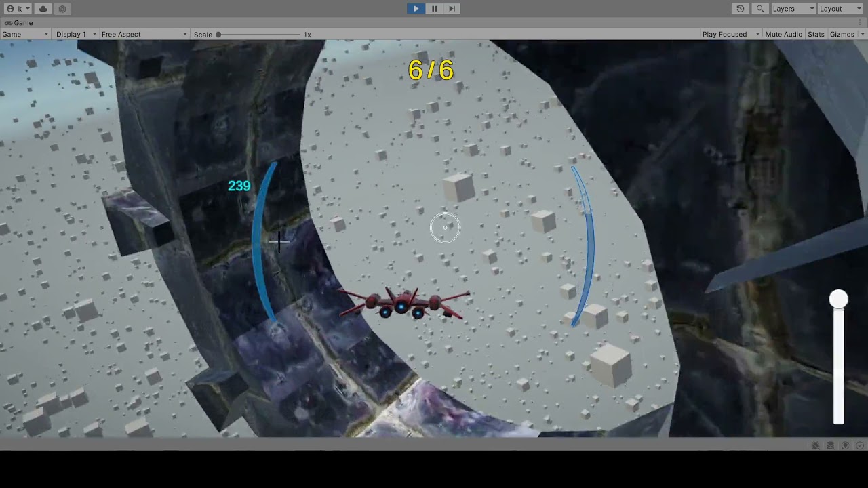Open the Layout dropdown
The height and width of the screenshot is (488, 868).
[x=840, y=9]
